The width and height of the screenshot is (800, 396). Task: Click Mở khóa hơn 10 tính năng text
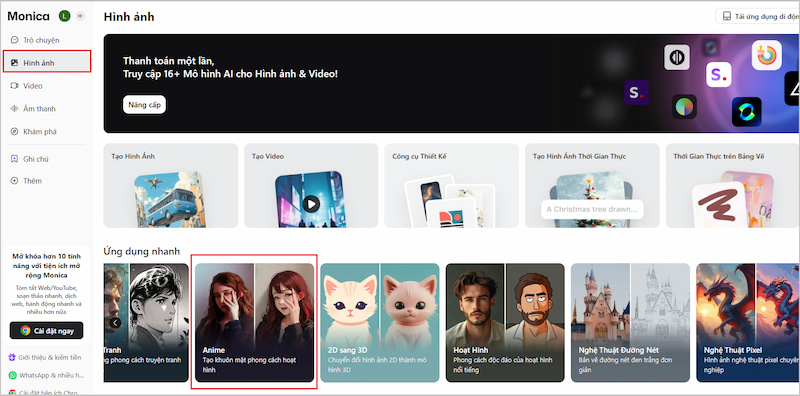46,266
